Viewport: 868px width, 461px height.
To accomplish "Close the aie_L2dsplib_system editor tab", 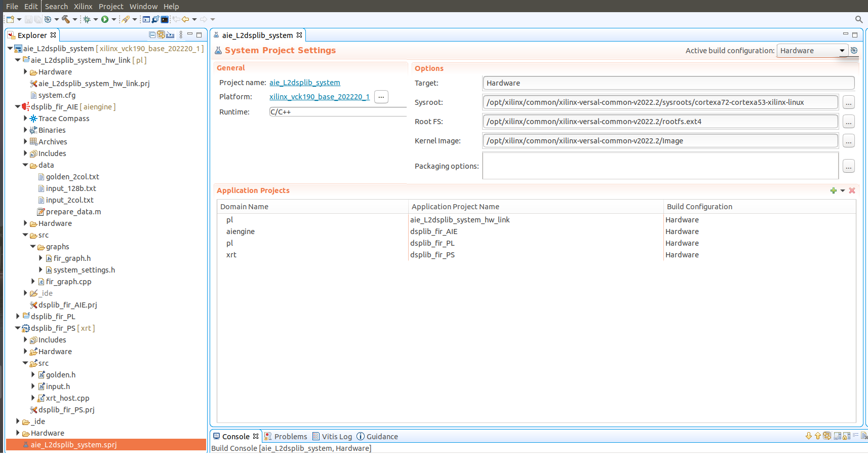I will pos(299,35).
